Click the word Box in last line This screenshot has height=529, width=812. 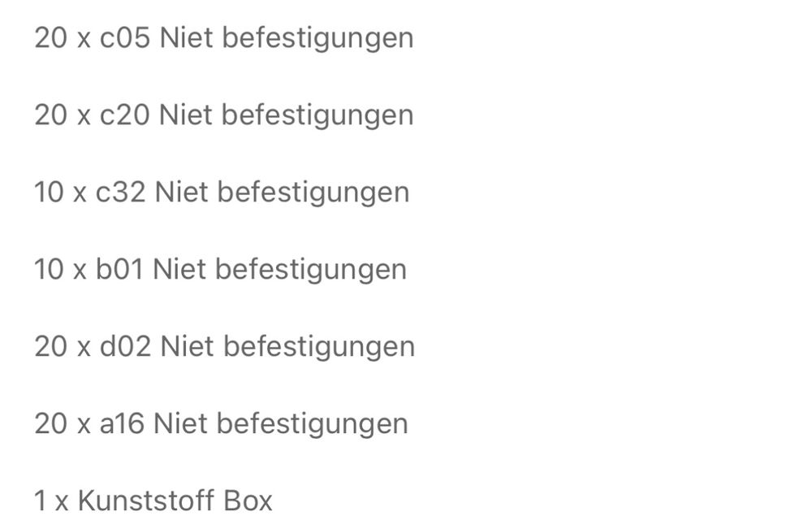pyautogui.click(x=248, y=501)
